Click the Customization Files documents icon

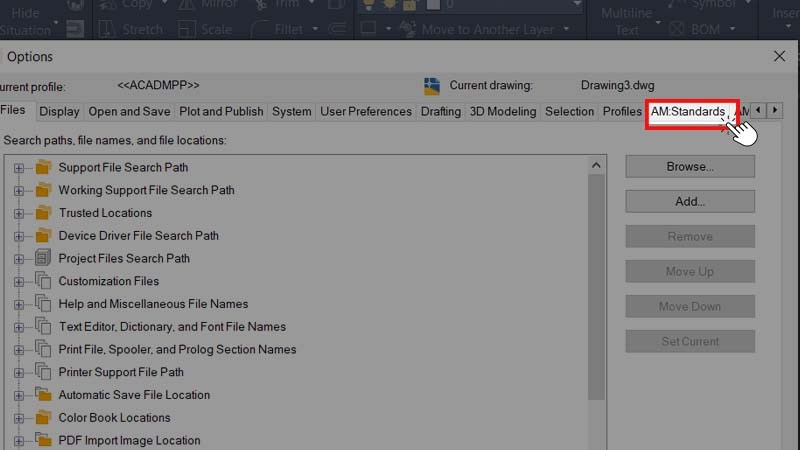(x=43, y=281)
